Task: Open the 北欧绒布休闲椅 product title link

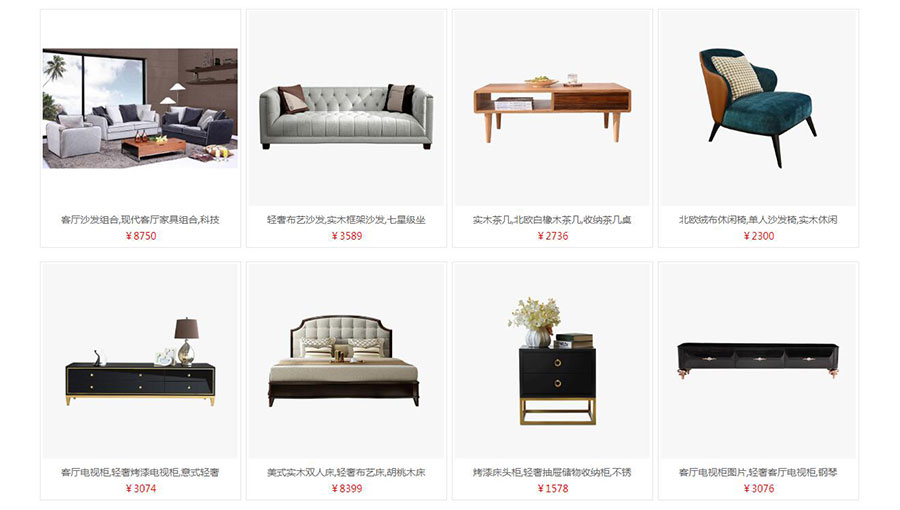Action: [x=758, y=220]
